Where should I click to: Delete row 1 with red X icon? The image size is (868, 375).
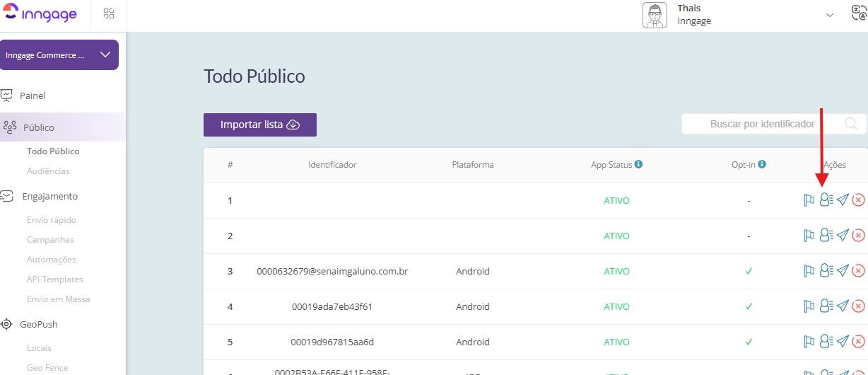(858, 200)
